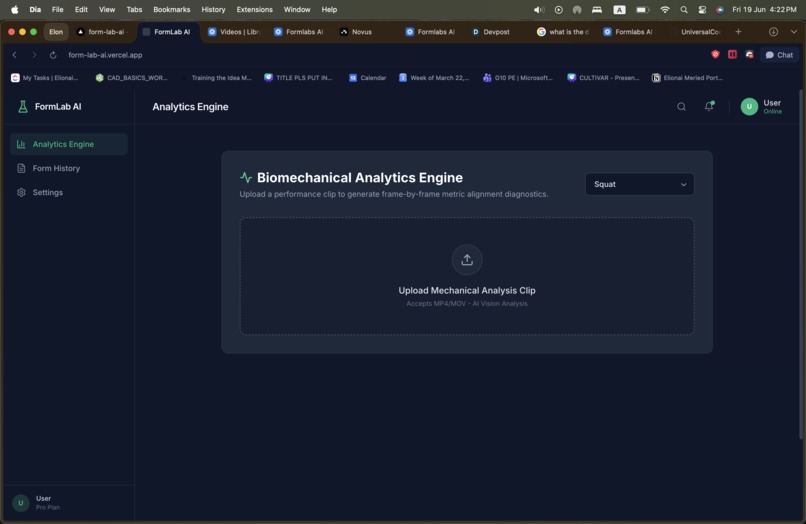Open the Dia application menu
The width and height of the screenshot is (806, 524).
(35, 9)
